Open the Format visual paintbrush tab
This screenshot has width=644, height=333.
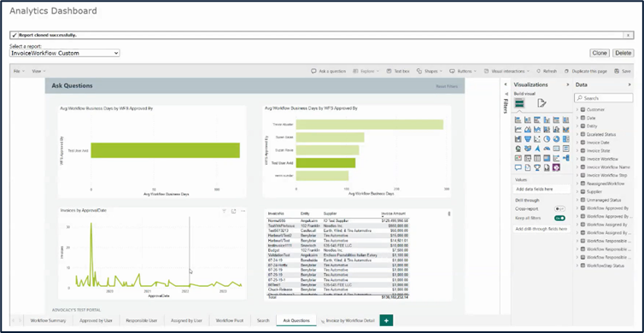point(542,103)
